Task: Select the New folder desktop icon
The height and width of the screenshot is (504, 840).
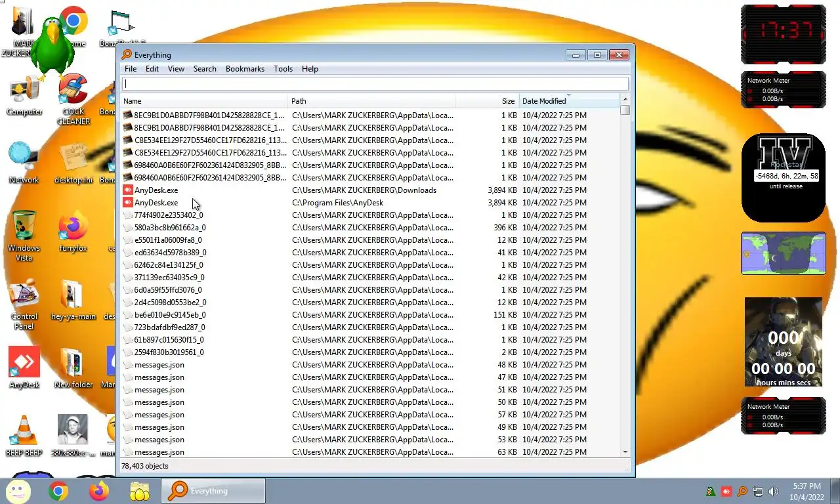Action: (73, 367)
